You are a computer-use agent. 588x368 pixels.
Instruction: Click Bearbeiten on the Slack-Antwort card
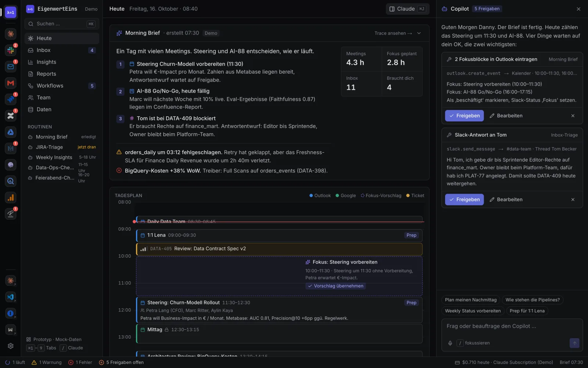coord(506,199)
